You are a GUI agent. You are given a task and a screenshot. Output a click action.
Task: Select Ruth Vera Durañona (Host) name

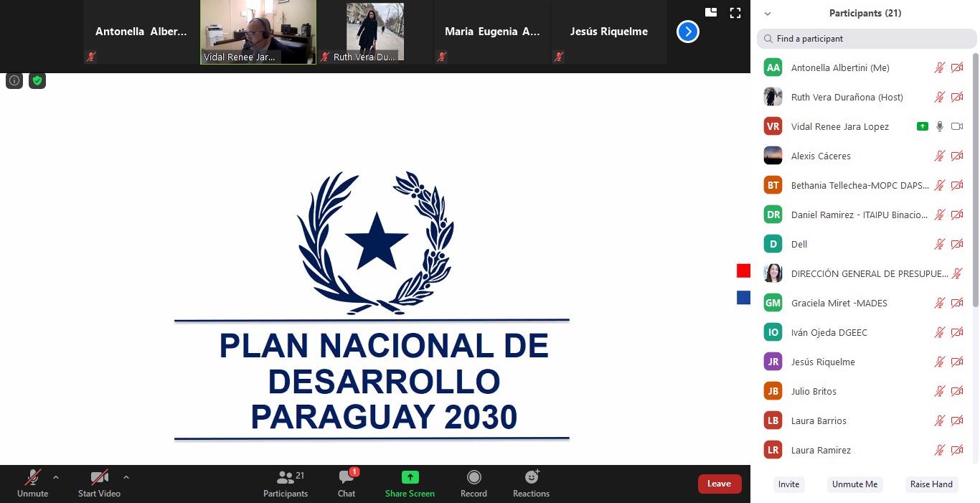847,97
